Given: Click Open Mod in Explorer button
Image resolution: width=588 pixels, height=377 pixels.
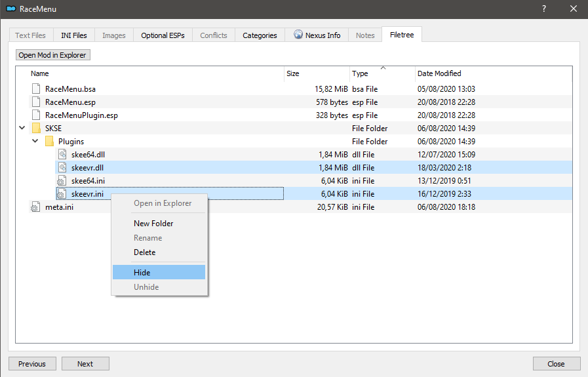Looking at the screenshot, I should point(52,55).
